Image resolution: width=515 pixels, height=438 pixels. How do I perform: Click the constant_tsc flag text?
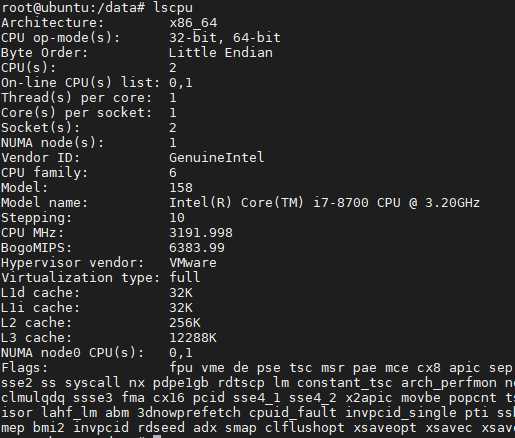[x=345, y=383]
